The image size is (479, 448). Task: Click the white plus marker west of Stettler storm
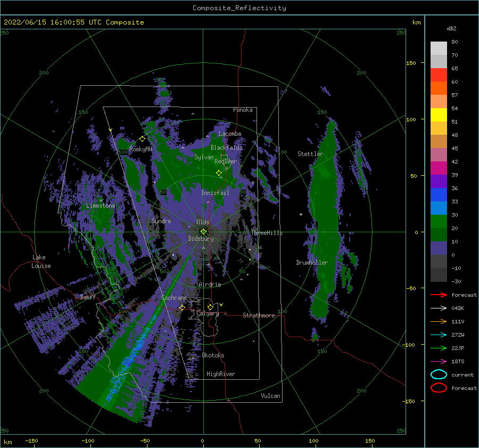click(x=301, y=214)
